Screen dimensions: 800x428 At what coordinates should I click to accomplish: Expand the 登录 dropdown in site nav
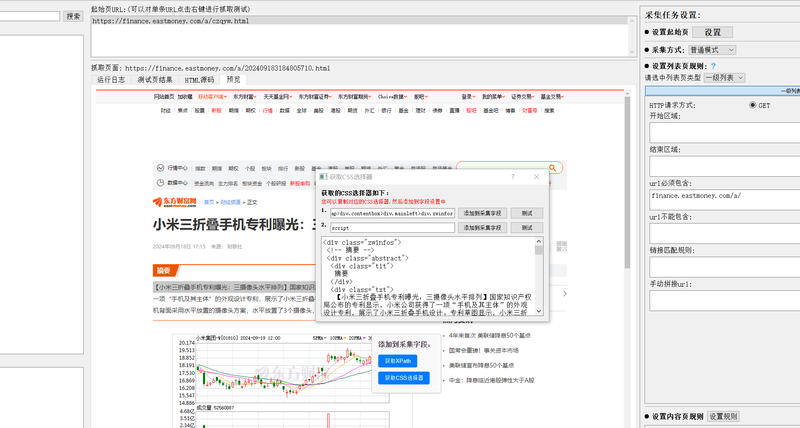[x=468, y=96]
